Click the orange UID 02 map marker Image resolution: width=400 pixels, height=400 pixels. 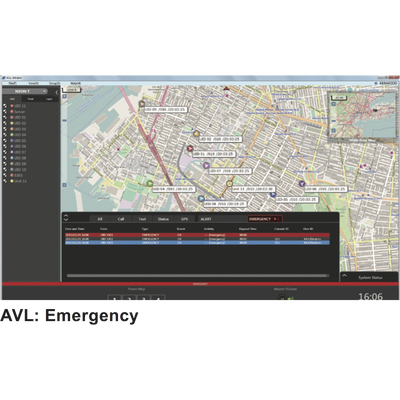(x=196, y=134)
